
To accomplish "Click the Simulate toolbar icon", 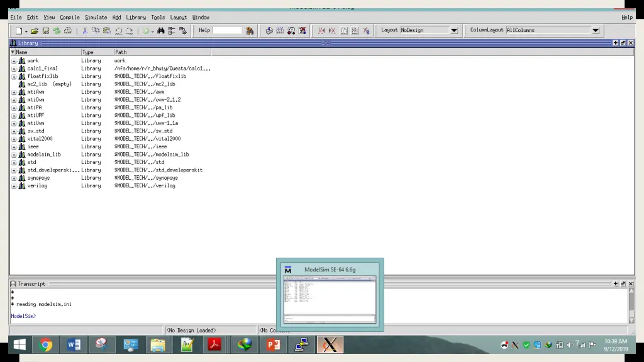I will (x=291, y=31).
